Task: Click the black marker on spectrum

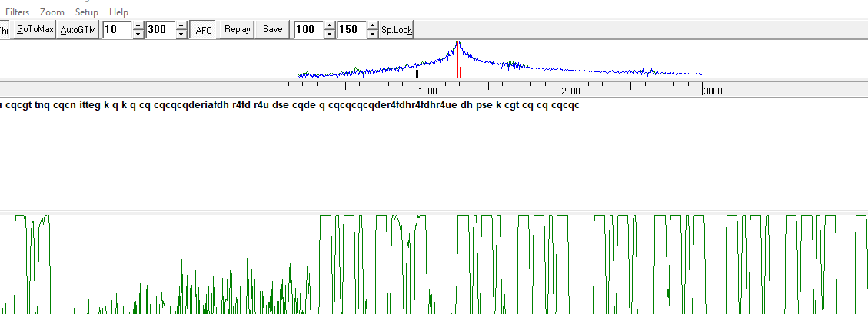Action: (x=417, y=74)
